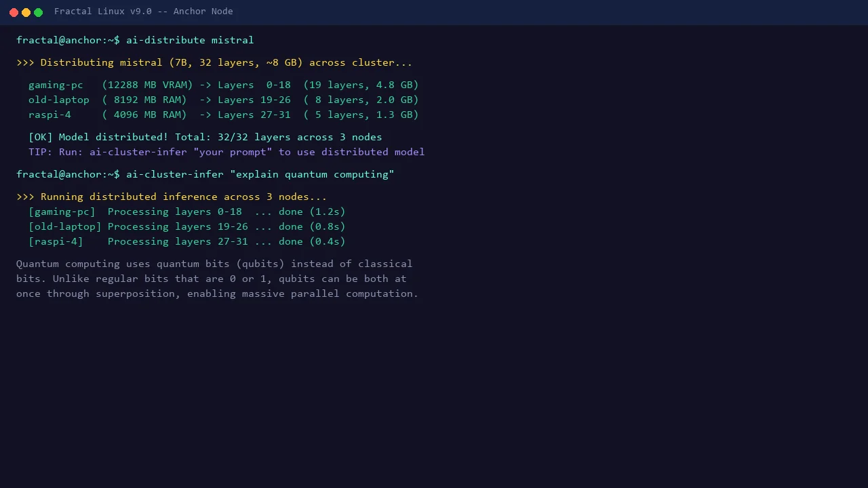
Task: Click the '[old-laptop] Processing layers 19-26' line
Action: point(187,226)
